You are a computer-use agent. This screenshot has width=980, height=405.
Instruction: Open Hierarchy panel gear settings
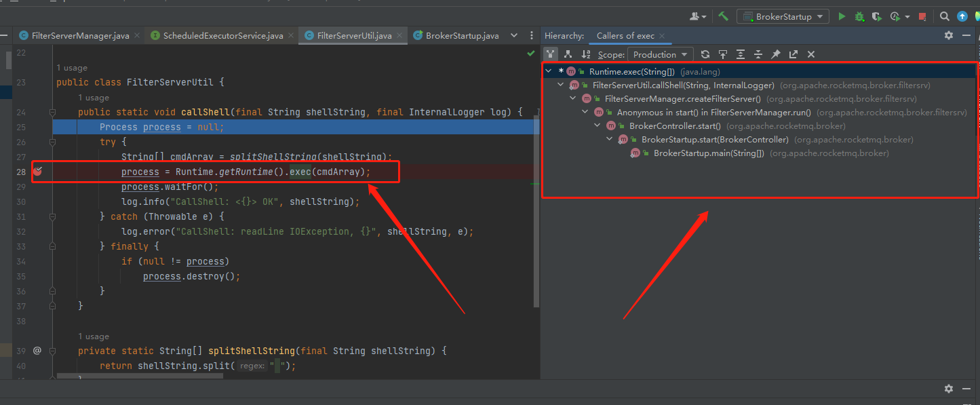tap(949, 35)
